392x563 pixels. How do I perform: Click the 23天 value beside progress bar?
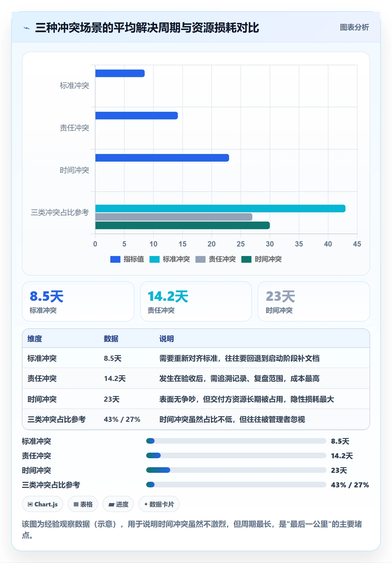point(339,470)
